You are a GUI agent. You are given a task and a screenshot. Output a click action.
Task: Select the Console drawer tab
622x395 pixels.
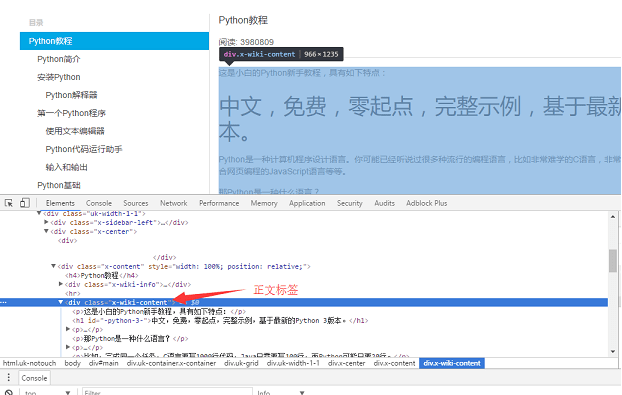34,378
